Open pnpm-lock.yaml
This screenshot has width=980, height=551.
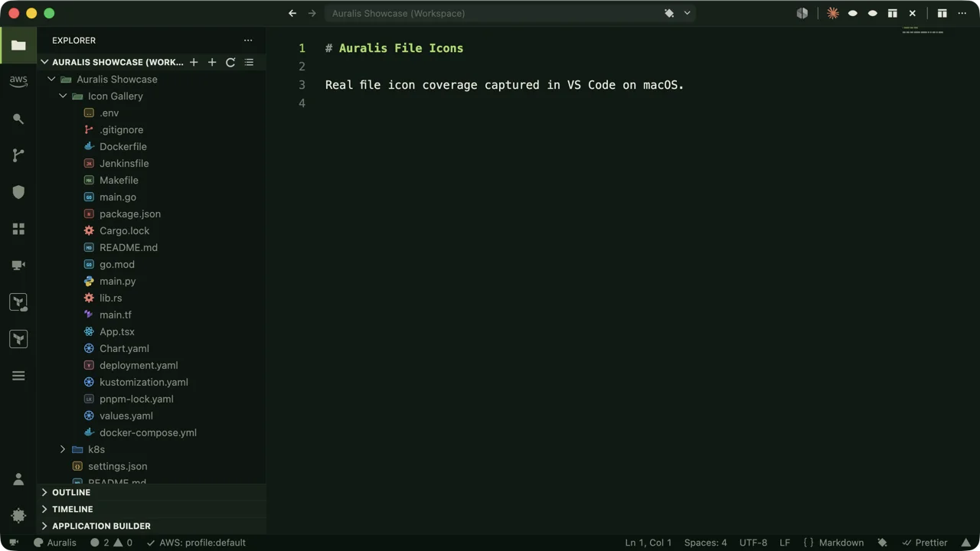click(152, 399)
